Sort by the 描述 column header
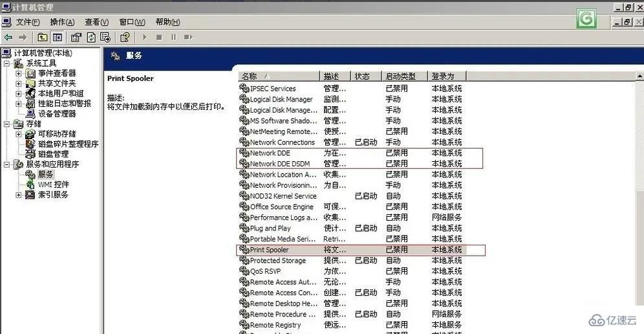The width and height of the screenshot is (644, 334). tap(335, 76)
